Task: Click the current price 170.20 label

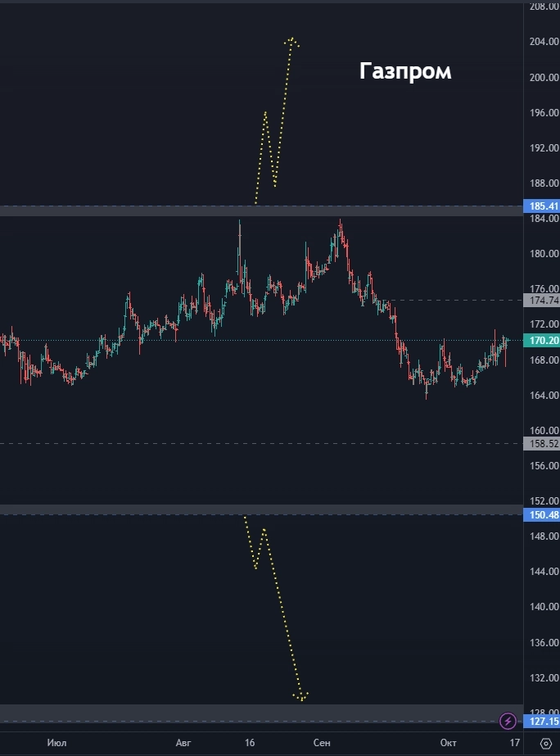Action: (x=542, y=341)
